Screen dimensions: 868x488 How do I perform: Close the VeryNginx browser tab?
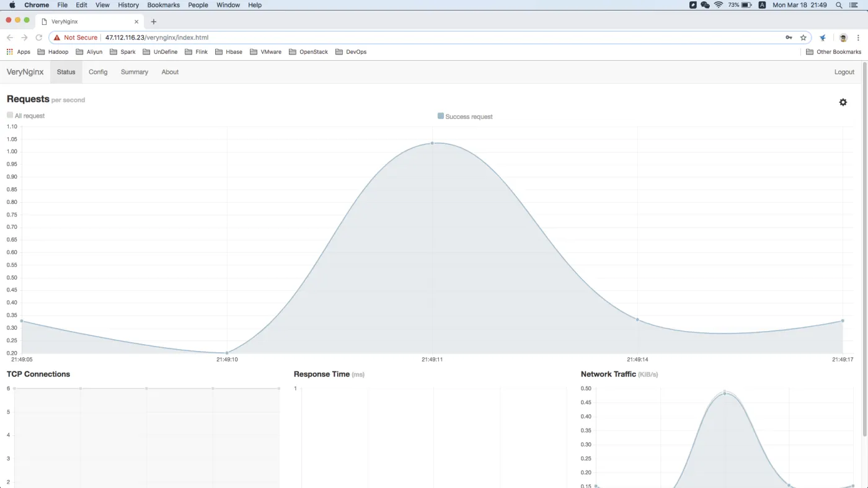(136, 22)
